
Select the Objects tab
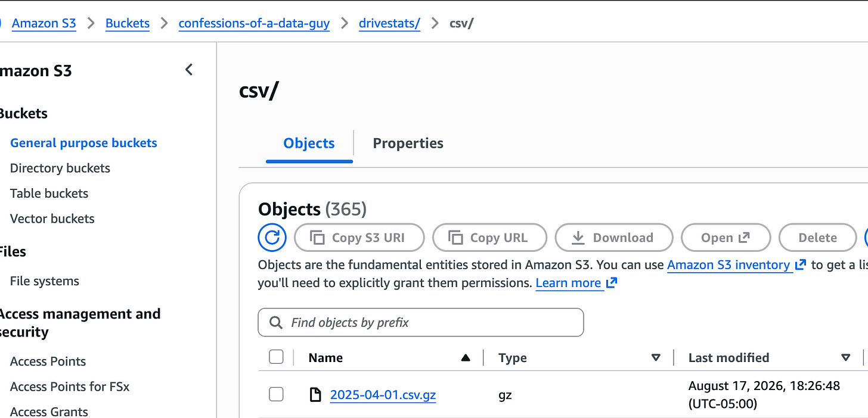point(309,143)
